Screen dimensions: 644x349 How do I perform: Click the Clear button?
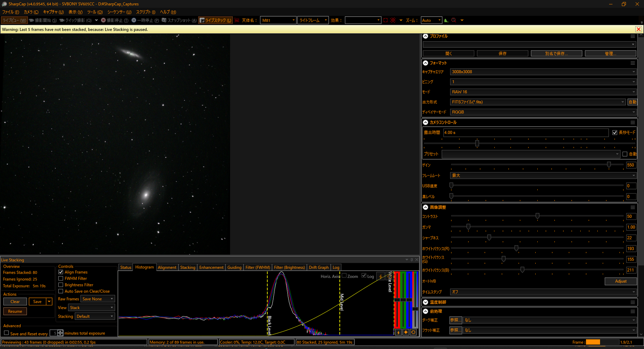pos(15,302)
